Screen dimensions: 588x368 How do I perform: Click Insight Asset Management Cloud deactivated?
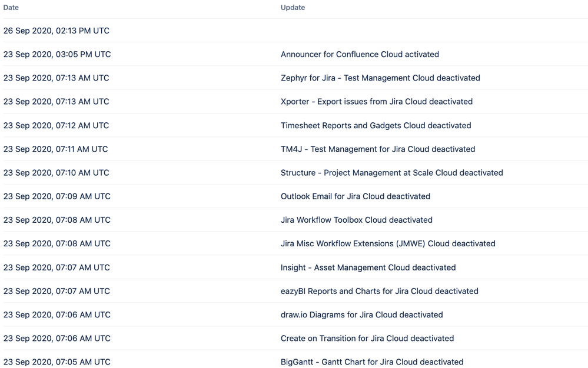tap(368, 267)
